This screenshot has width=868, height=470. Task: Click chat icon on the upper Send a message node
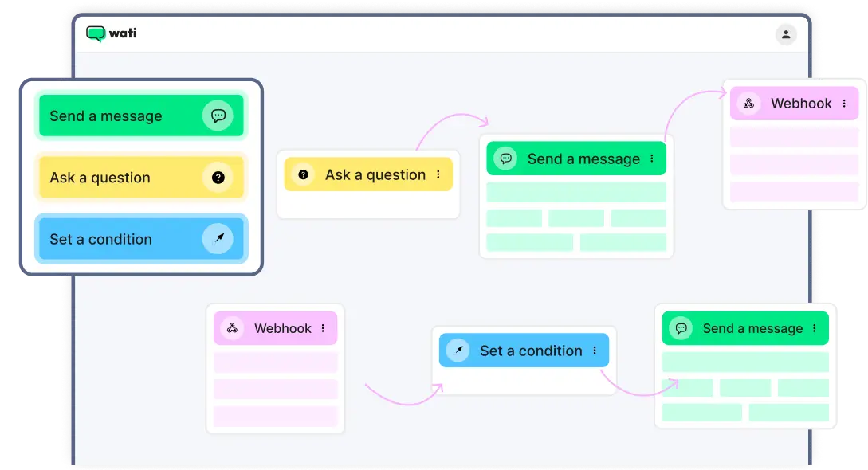tap(505, 159)
